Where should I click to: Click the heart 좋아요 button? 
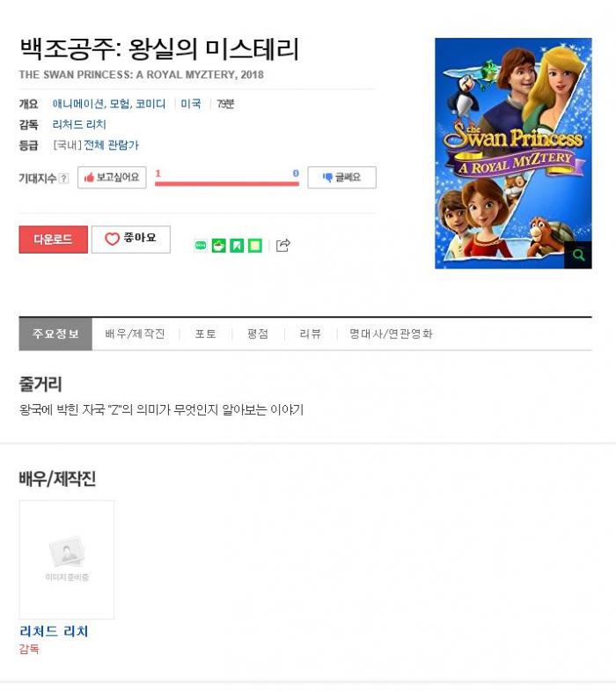tap(131, 239)
